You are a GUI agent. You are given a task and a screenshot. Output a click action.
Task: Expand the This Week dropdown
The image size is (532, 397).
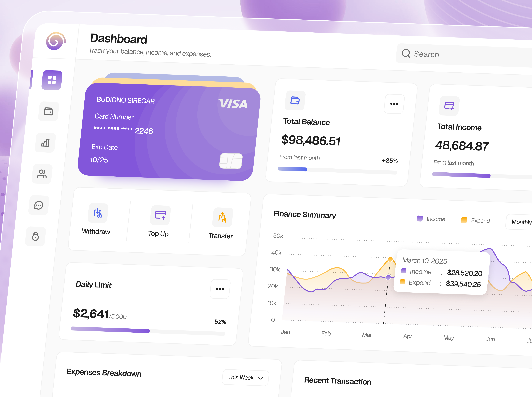(245, 378)
